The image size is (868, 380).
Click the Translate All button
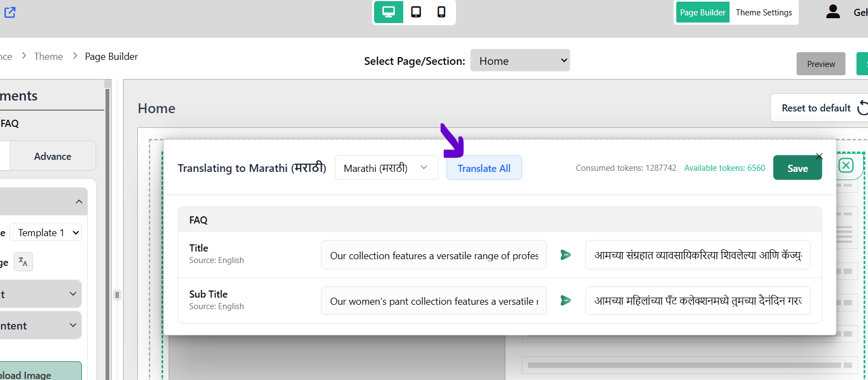pos(484,168)
